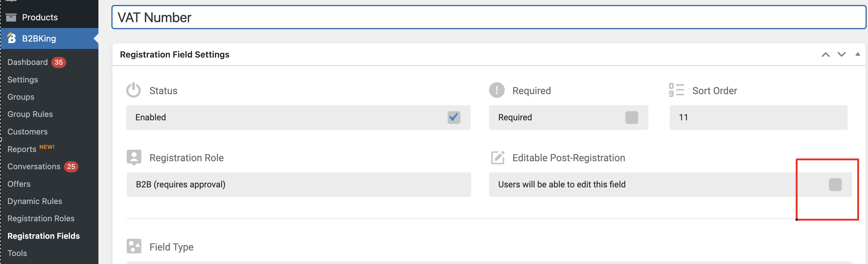The height and width of the screenshot is (264, 868).
Task: Click the Sort Order list icon
Action: 676,90
